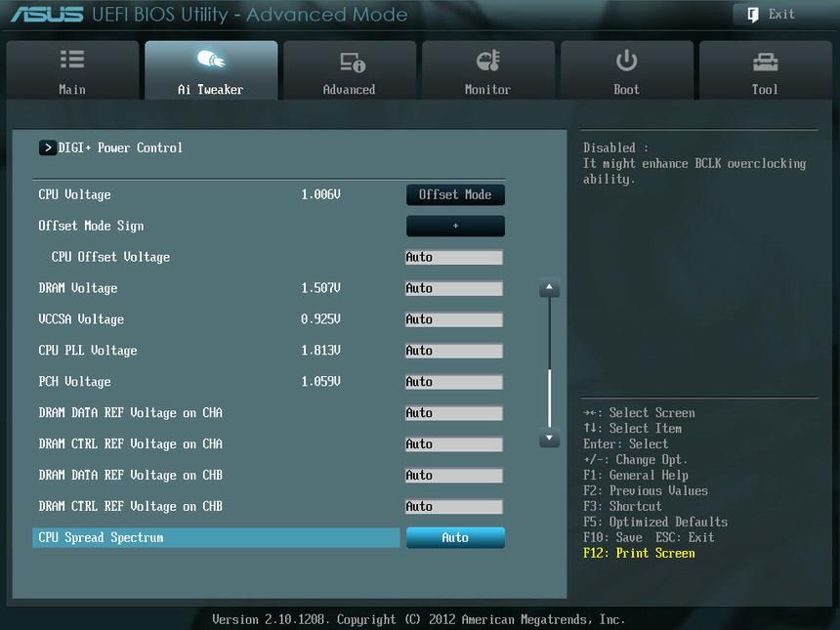Click the Advanced tab info icon
The height and width of the screenshot is (630, 840).
(x=353, y=63)
